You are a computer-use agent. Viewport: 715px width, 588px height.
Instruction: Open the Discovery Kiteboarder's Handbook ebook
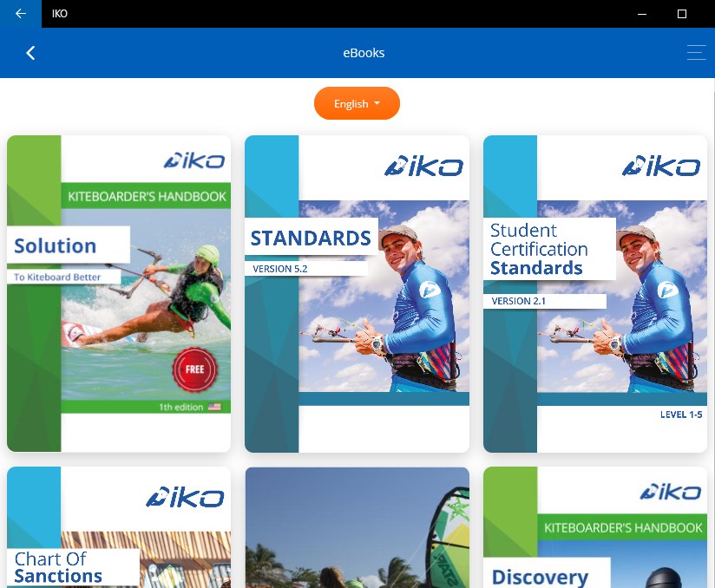click(595, 527)
